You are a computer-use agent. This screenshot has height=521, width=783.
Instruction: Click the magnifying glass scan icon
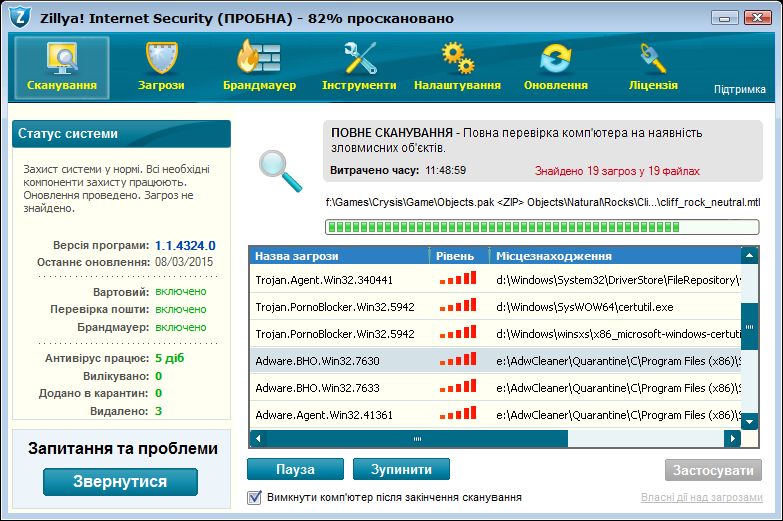(279, 170)
